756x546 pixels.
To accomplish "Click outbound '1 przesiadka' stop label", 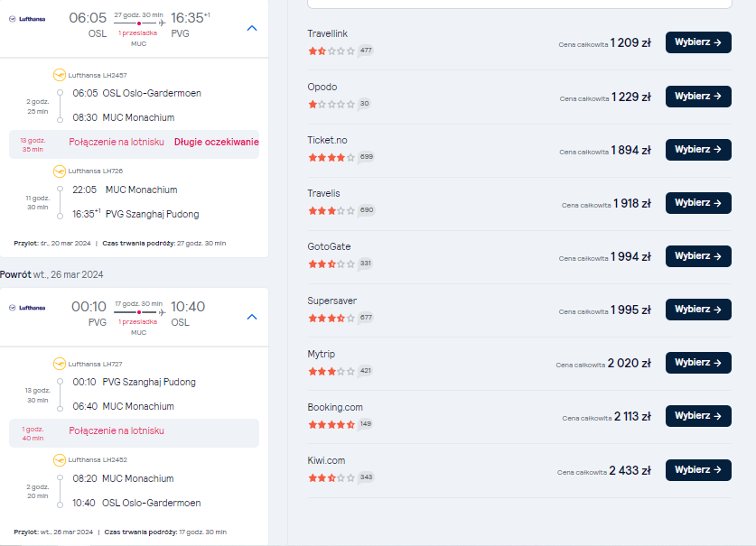I will [138, 33].
